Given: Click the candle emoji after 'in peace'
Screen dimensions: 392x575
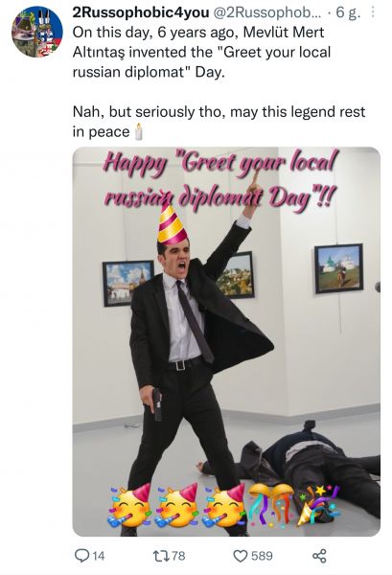Looking at the screenshot, I should pyautogui.click(x=138, y=131).
